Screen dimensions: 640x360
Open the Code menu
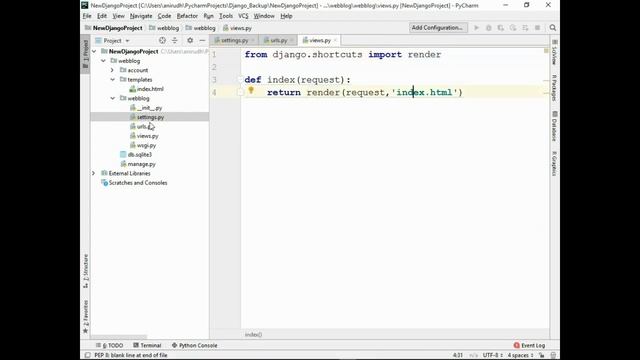tap(164, 16)
